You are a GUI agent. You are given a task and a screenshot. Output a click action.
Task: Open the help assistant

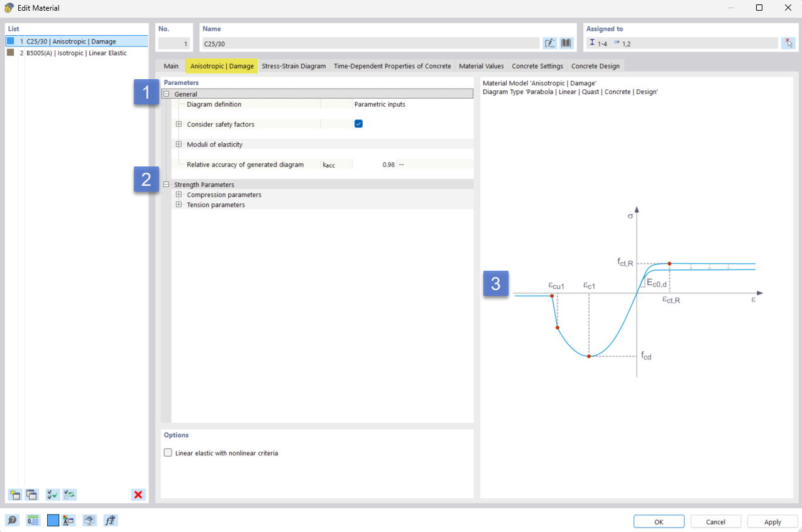tap(12, 520)
